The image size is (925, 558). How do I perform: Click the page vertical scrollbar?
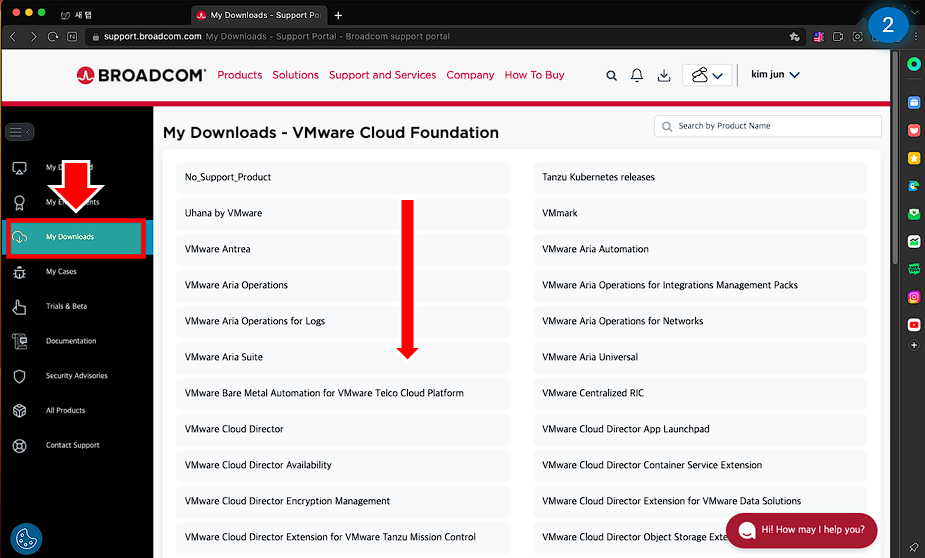pos(895,159)
